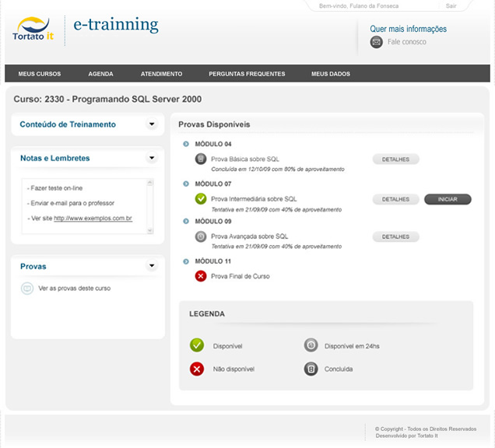Click the icon beside Ver as provas deste curso
The width and height of the screenshot is (495, 448).
tap(27, 289)
